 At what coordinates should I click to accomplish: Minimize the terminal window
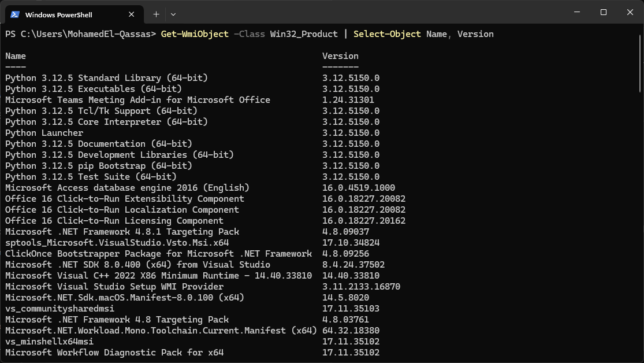(577, 12)
